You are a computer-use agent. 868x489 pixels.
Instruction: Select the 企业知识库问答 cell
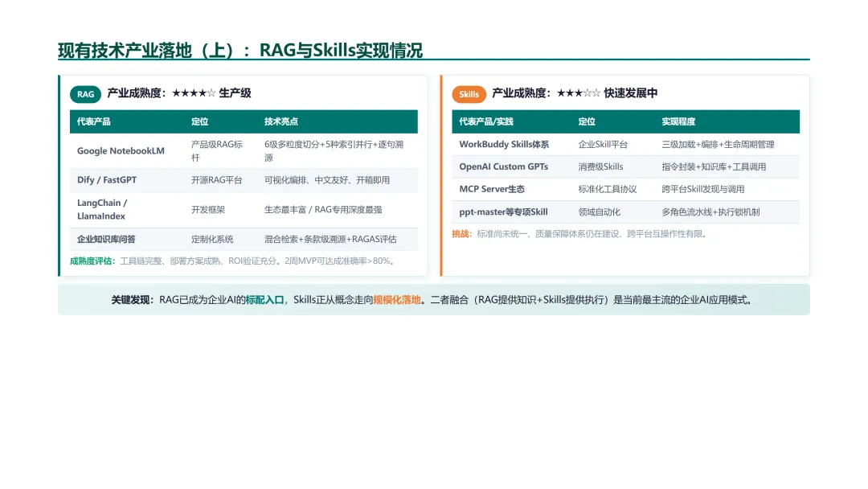coord(106,239)
